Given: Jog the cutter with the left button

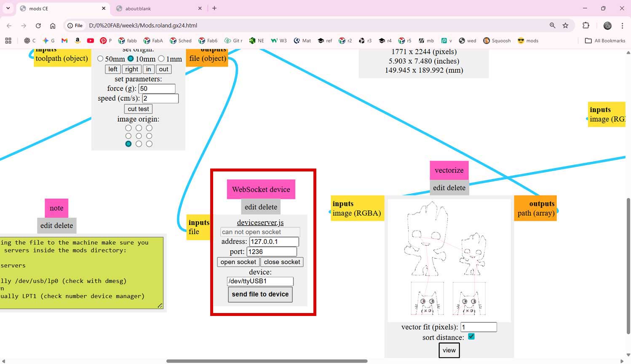Looking at the screenshot, I should (113, 69).
